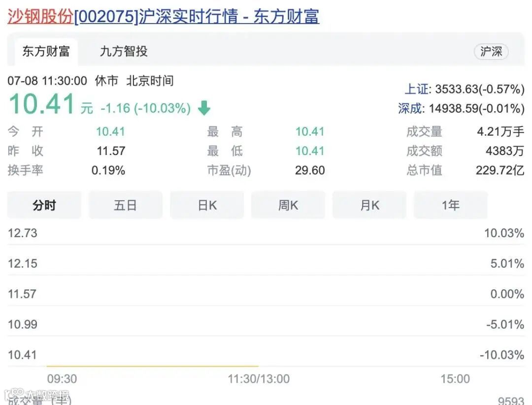Click the 成交量 value 4.21万手

(500, 131)
